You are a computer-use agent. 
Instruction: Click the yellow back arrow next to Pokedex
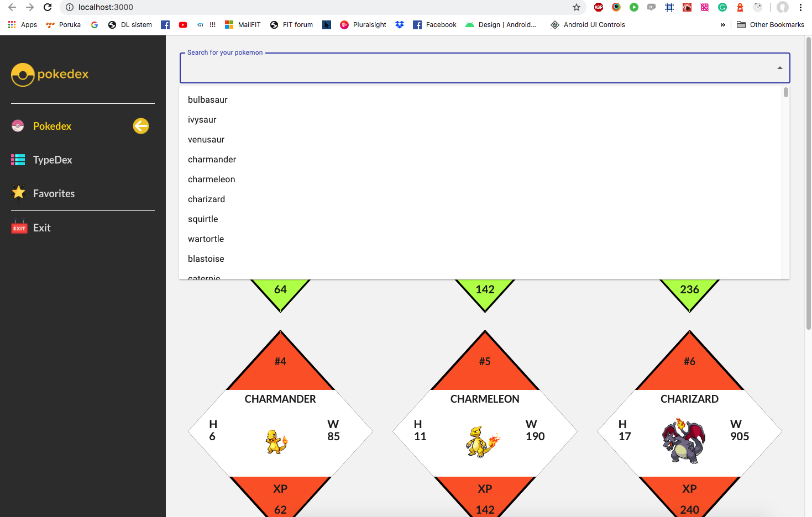pyautogui.click(x=141, y=126)
